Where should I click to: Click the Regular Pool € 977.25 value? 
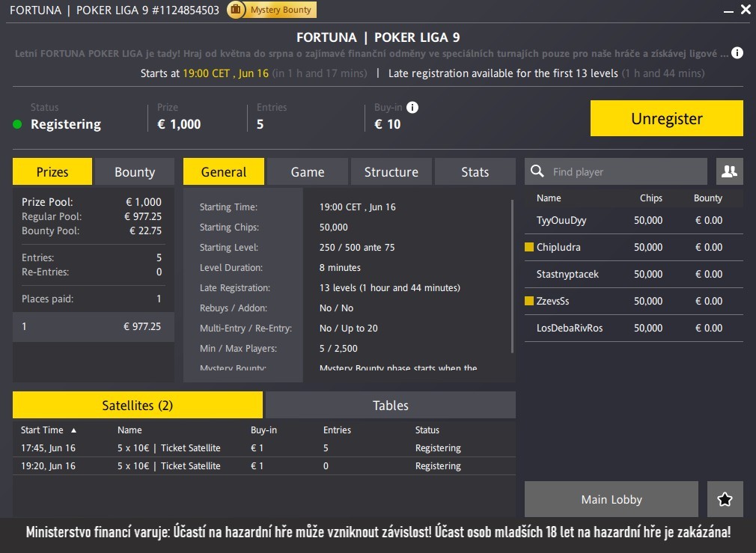coord(143,216)
